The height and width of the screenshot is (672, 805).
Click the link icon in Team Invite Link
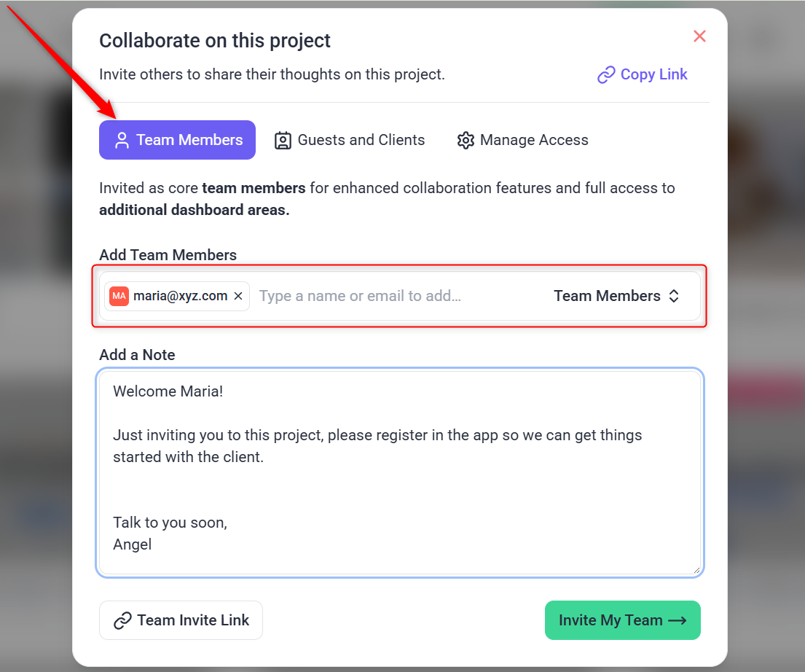tap(122, 621)
